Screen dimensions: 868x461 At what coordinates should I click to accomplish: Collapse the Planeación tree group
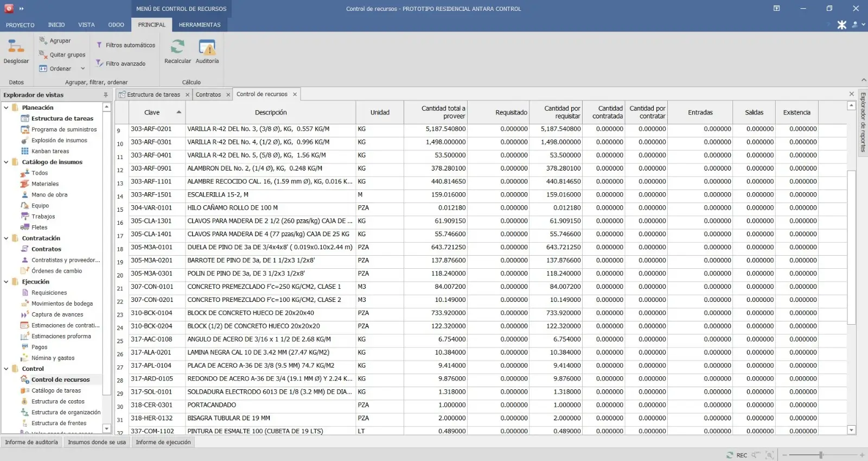point(6,108)
